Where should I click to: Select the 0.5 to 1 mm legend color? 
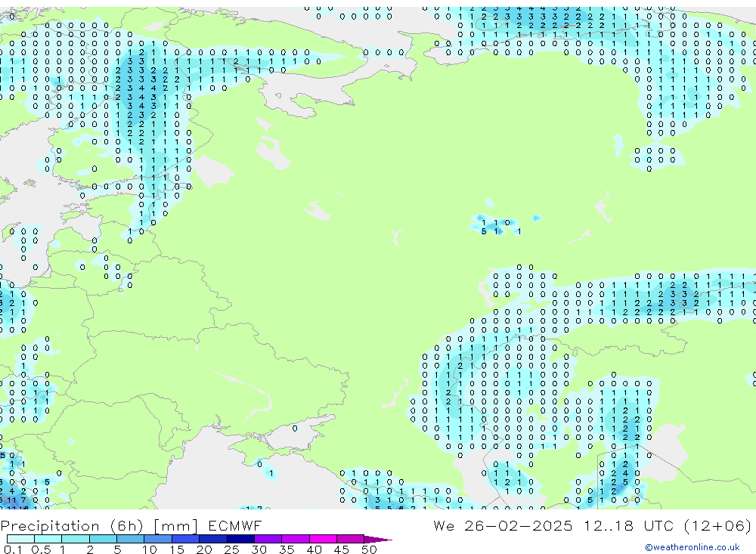click(48, 539)
